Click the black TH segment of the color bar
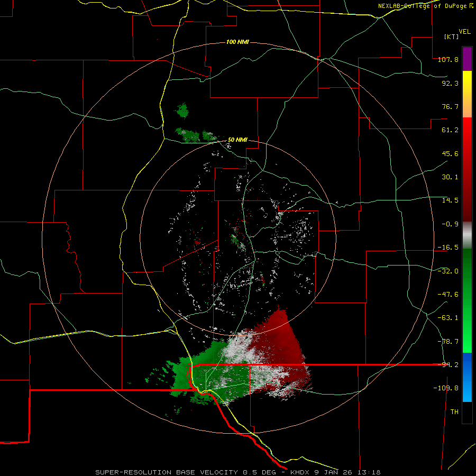 click(467, 413)
